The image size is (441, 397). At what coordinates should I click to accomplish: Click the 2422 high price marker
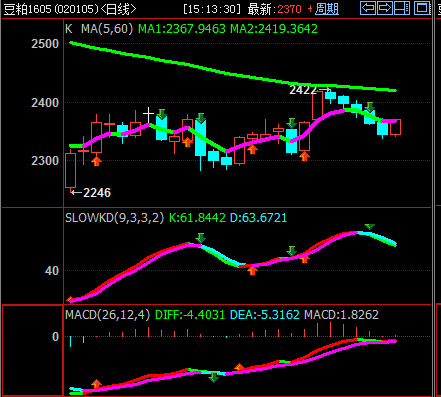pyautogui.click(x=309, y=90)
